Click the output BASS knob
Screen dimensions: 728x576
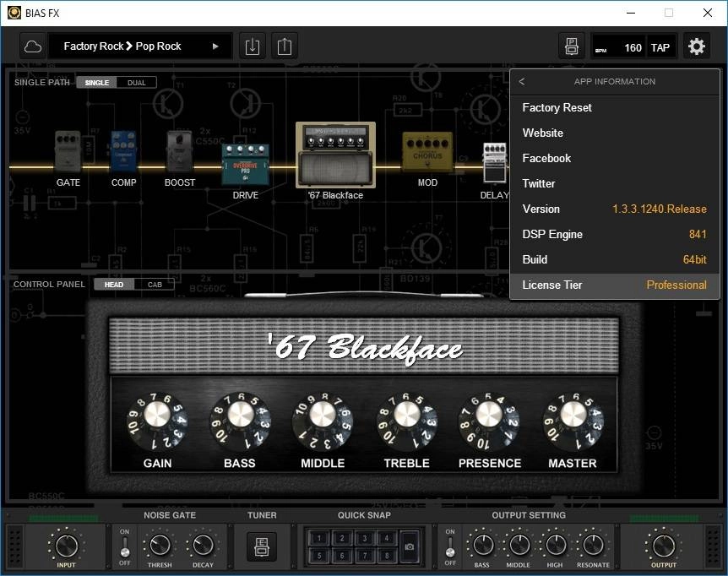(x=482, y=545)
